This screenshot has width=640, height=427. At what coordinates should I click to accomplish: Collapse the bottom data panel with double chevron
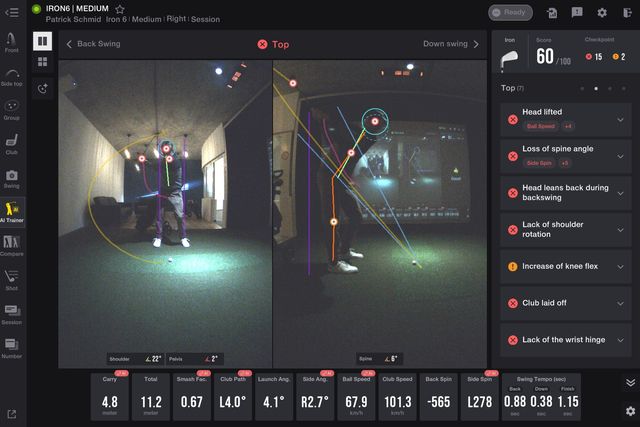(x=630, y=382)
